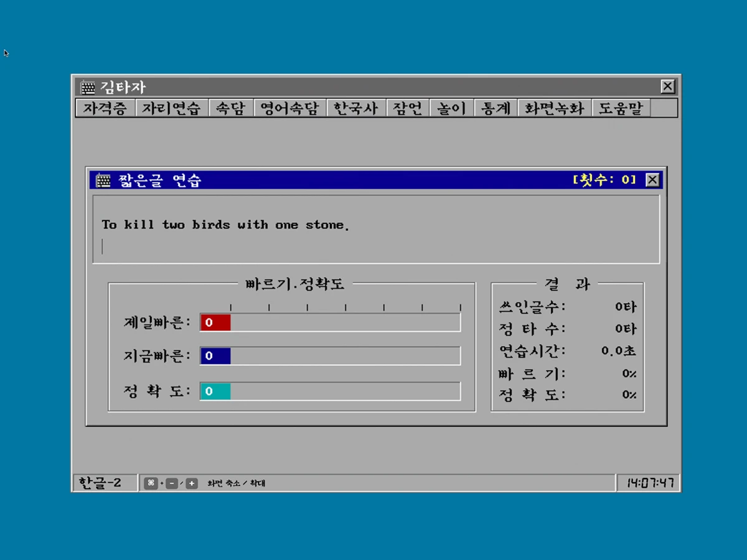Open the 자격증 menu
The width and height of the screenshot is (747, 560).
click(x=105, y=108)
